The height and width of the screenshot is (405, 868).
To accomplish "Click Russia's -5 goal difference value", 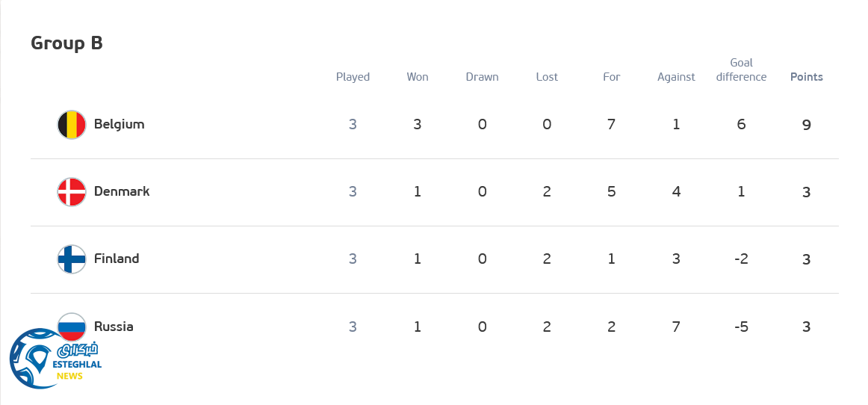I will point(741,327).
